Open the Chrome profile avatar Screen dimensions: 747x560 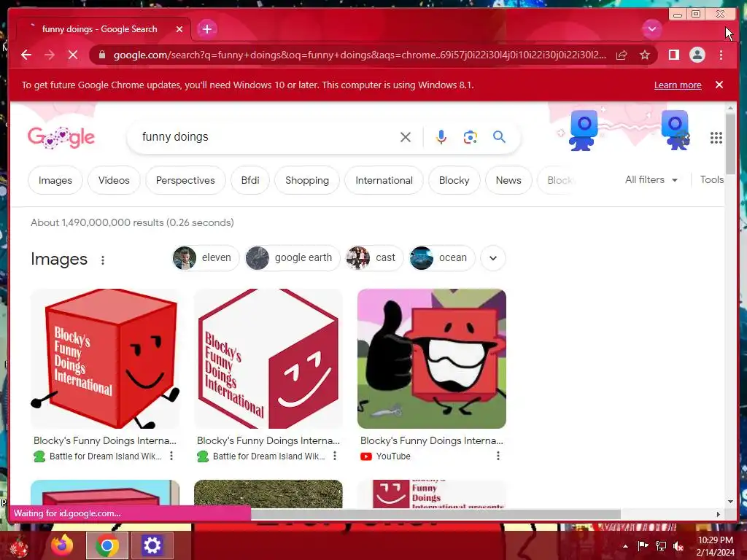(697, 55)
